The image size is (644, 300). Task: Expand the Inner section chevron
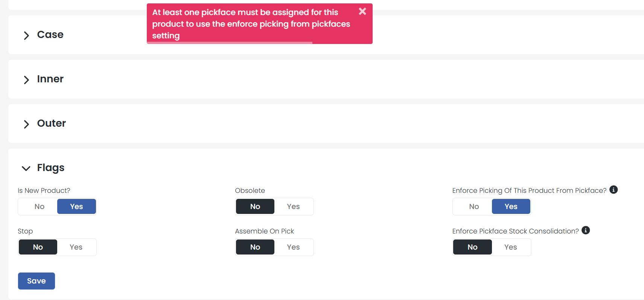(26, 80)
